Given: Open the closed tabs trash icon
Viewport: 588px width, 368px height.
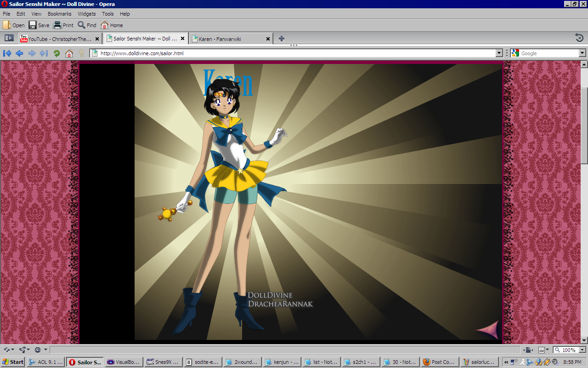Looking at the screenshot, I should 579,38.
